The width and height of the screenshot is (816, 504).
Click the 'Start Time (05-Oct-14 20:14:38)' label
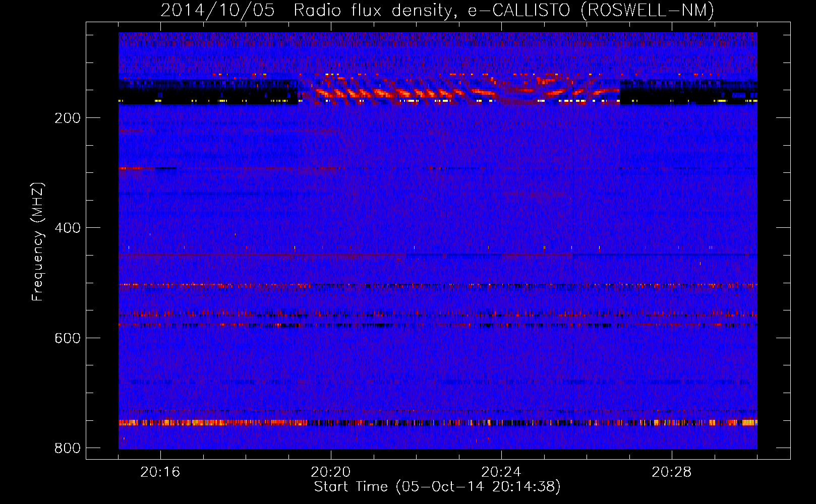[x=437, y=487]
